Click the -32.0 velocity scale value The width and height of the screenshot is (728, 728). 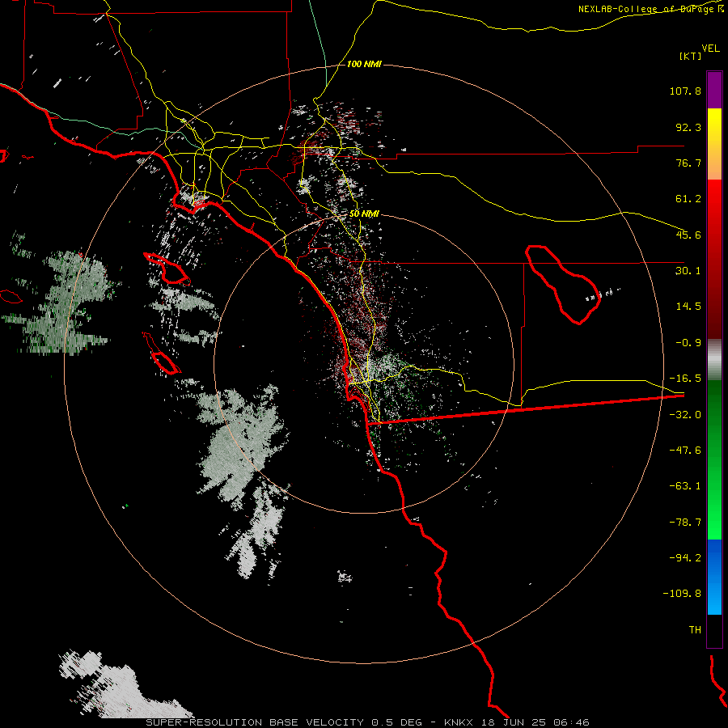click(685, 415)
